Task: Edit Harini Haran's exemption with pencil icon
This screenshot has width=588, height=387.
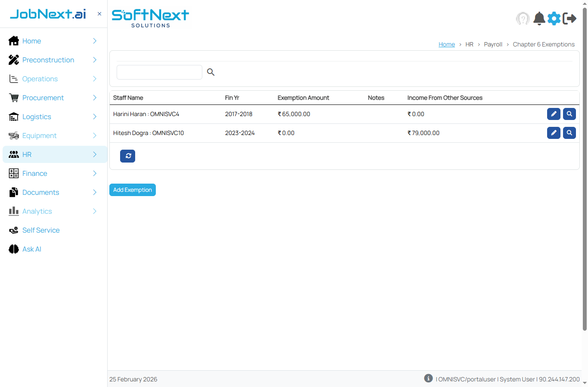Action: pyautogui.click(x=554, y=114)
